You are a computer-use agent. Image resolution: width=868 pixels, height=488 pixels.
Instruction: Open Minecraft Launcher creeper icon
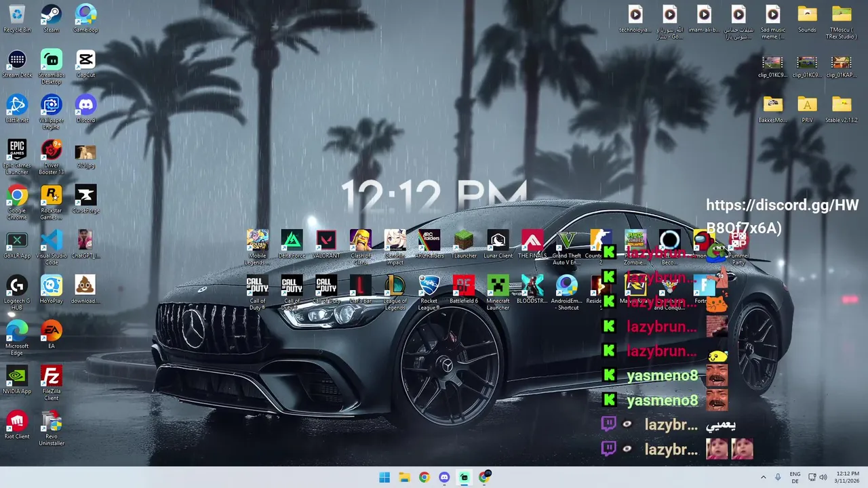tap(498, 293)
